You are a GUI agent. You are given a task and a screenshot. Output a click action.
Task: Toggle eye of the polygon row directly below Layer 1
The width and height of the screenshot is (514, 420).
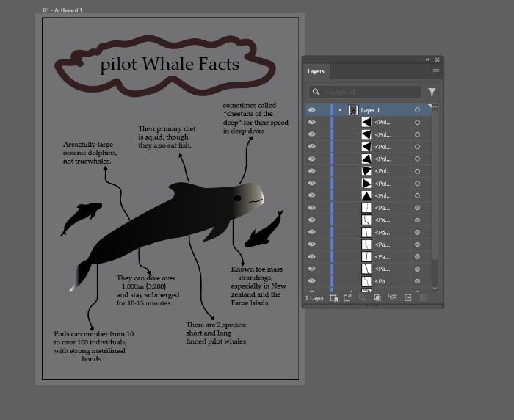[x=312, y=123]
